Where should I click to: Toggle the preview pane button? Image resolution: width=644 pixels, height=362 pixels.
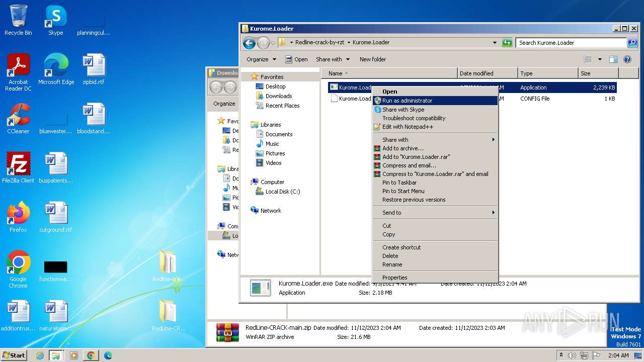[x=613, y=59]
